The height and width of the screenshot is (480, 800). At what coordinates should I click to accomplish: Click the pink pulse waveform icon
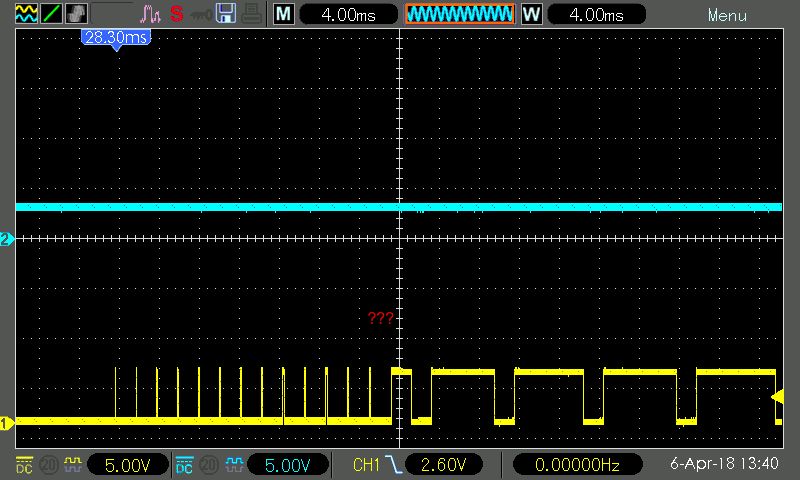tap(150, 15)
